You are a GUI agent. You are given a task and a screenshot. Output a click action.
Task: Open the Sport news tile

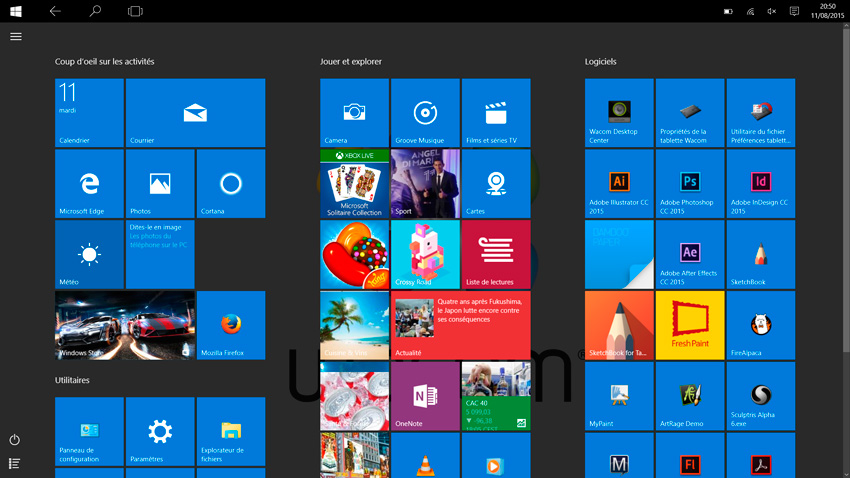click(x=426, y=184)
